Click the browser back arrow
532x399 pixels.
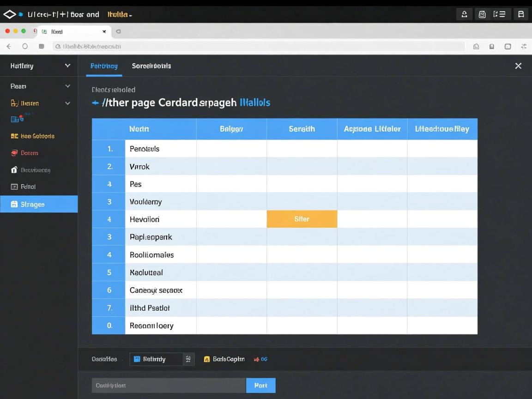click(9, 46)
